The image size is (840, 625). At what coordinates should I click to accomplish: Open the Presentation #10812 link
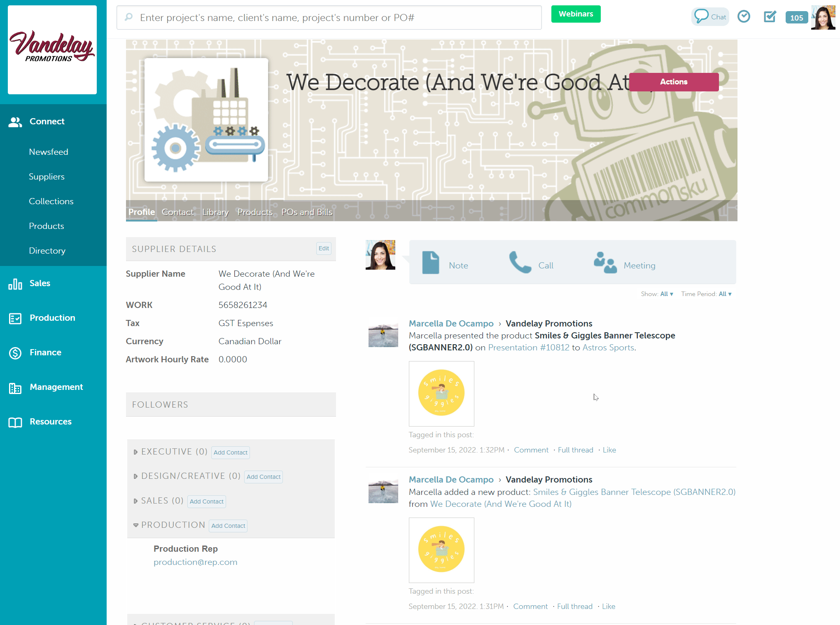[x=529, y=347]
